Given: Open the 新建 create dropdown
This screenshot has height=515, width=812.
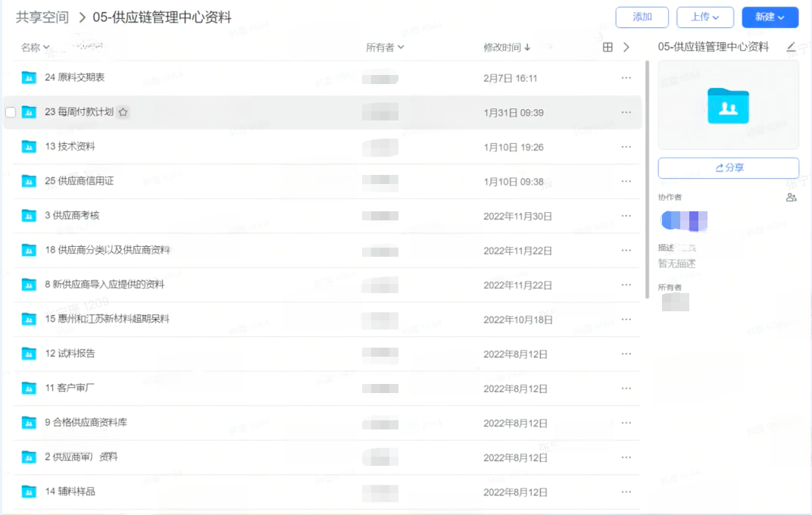Looking at the screenshot, I should [770, 17].
